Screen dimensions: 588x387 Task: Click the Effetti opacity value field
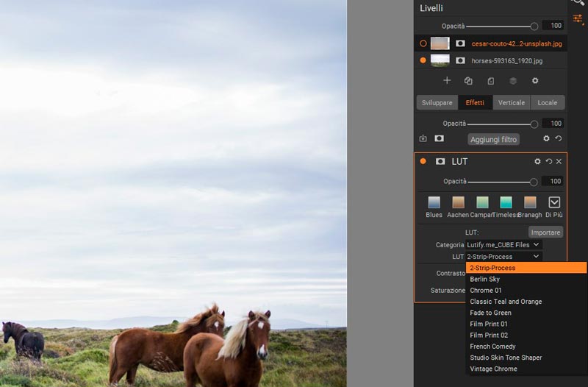coord(553,123)
